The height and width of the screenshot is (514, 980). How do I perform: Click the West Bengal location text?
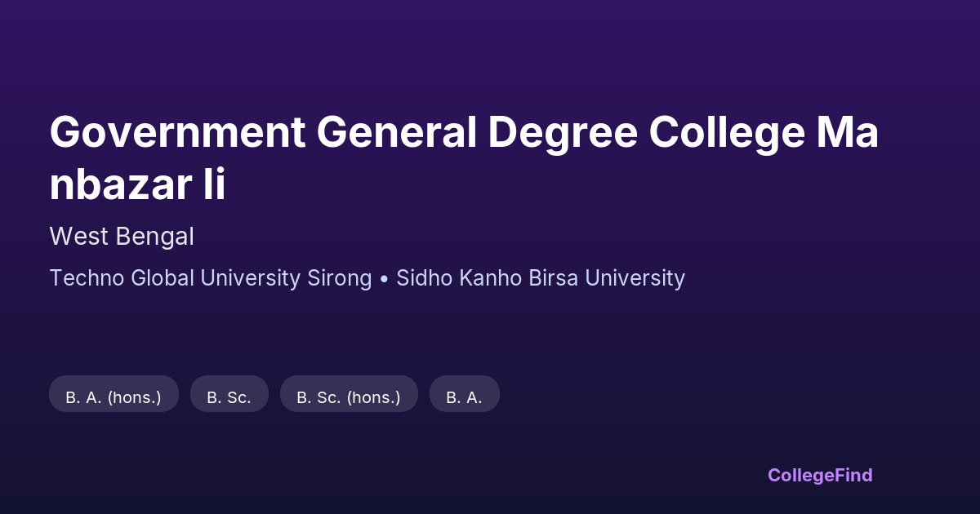click(x=122, y=237)
